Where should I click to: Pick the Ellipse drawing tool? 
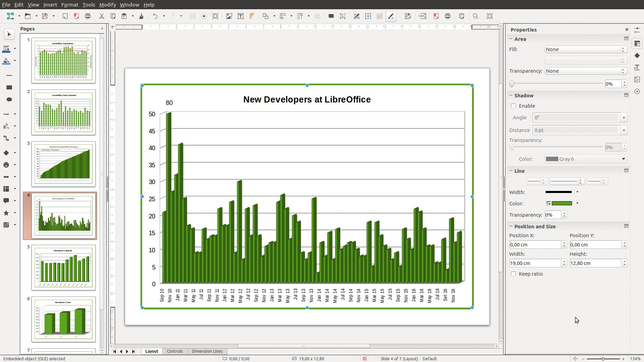[9, 99]
